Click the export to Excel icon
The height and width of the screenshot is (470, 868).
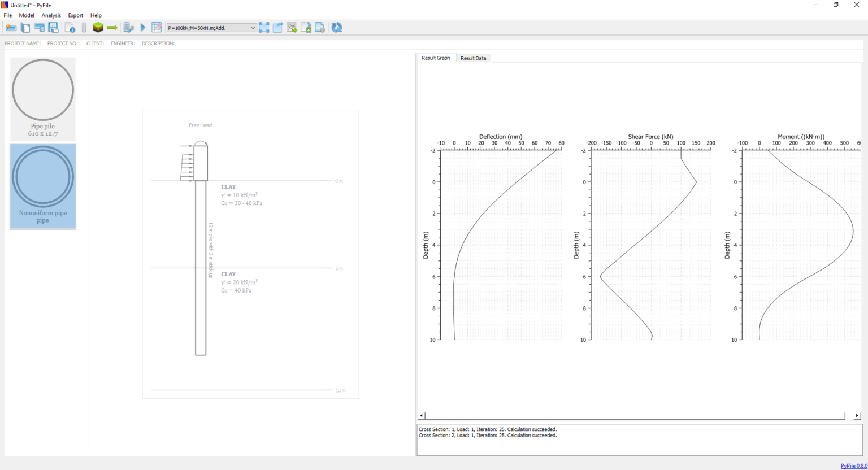[306, 28]
